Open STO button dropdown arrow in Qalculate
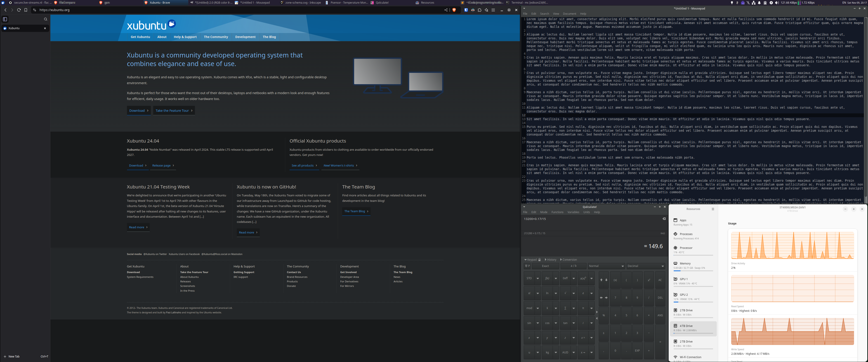The width and height of the screenshot is (868, 362). 538,279
